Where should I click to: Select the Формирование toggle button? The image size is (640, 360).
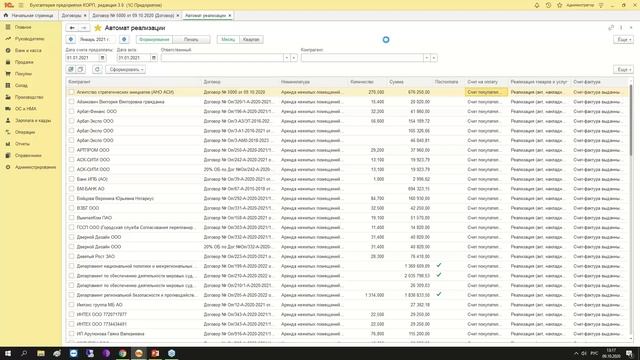pyautogui.click(x=154, y=40)
